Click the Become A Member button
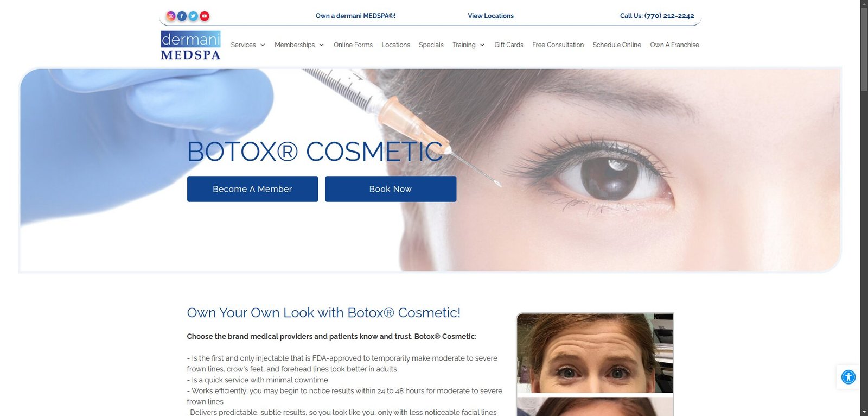The image size is (868, 416). coord(253,189)
